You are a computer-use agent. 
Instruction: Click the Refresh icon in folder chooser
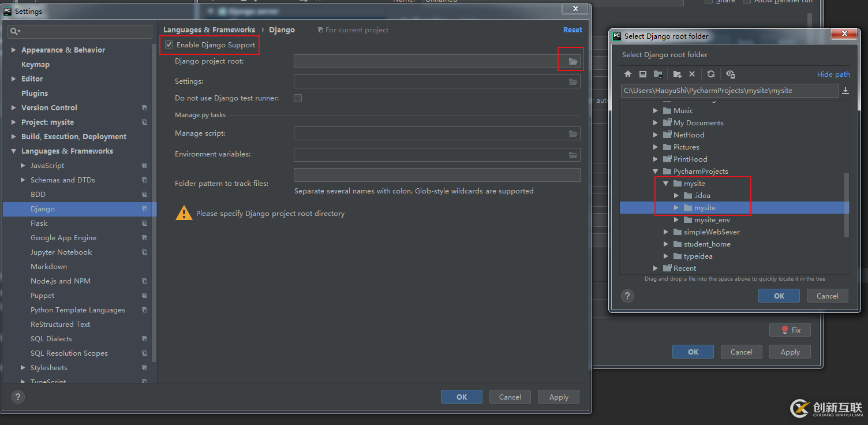(x=711, y=74)
